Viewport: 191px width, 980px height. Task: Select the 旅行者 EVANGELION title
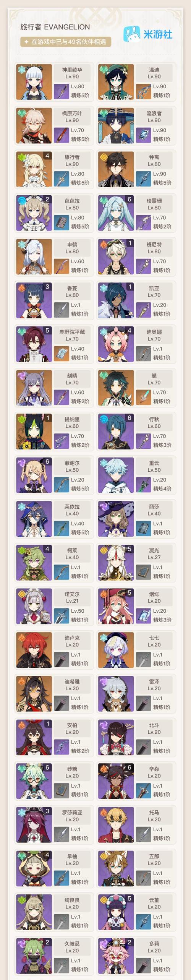click(55, 27)
